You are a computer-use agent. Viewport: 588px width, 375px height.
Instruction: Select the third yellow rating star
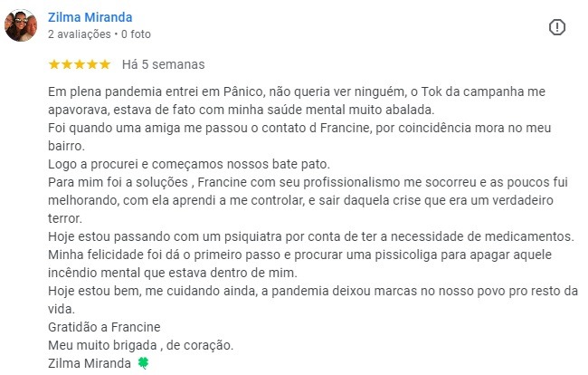point(80,64)
